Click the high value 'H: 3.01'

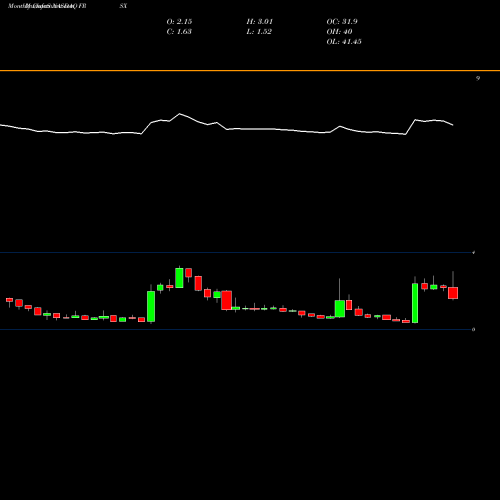point(260,22)
